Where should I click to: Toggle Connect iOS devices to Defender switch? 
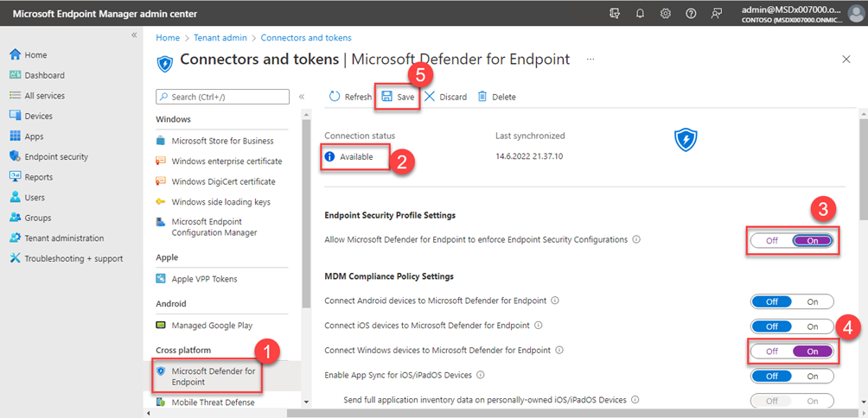792,326
